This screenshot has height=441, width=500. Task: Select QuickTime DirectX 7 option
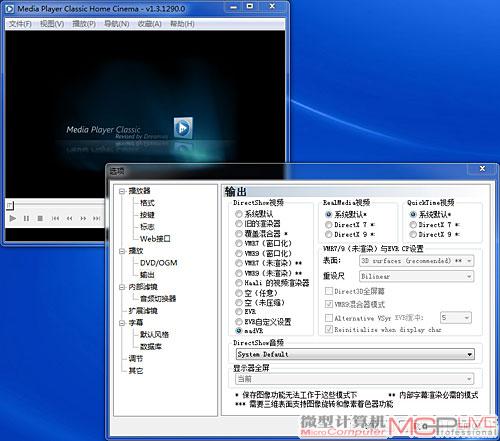(413, 225)
